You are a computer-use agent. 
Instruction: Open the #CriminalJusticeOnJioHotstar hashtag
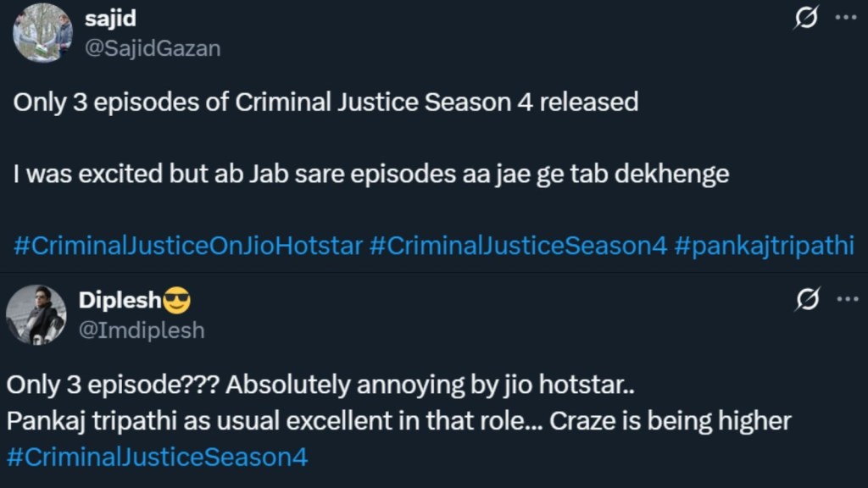188,246
